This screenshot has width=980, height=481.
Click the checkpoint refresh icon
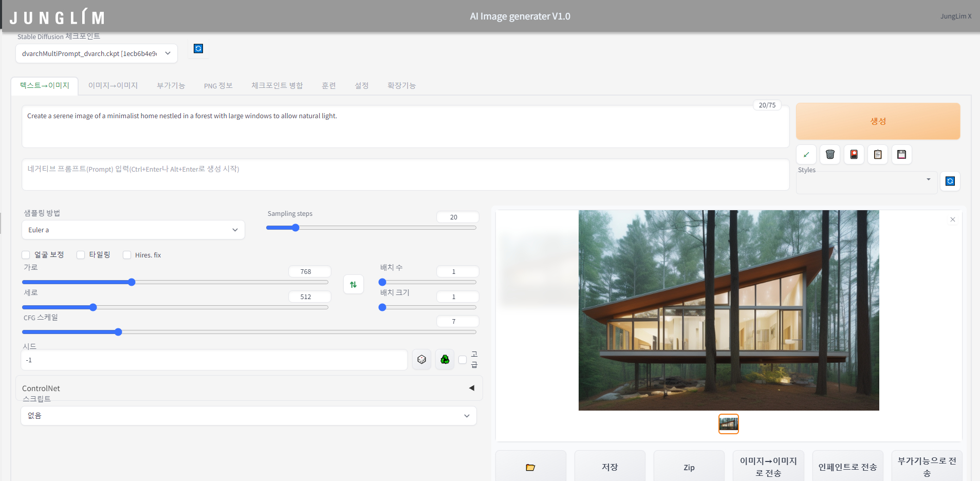click(x=198, y=49)
